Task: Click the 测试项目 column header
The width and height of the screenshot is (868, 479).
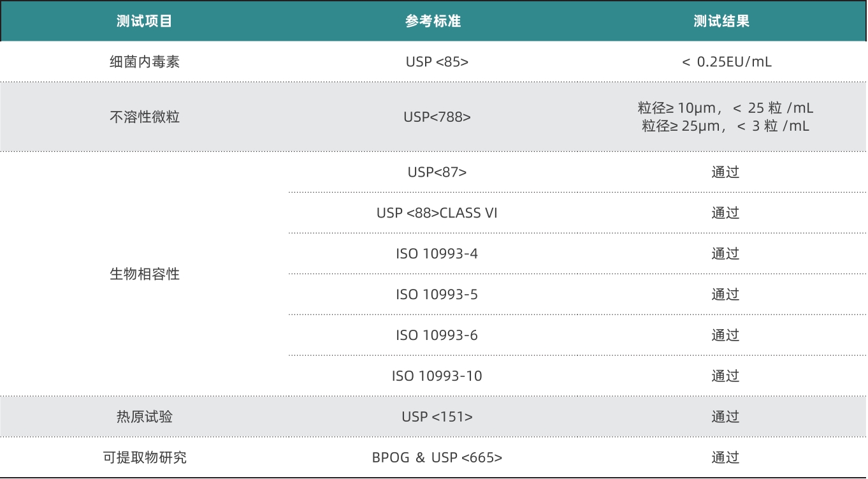Action: [x=145, y=21]
